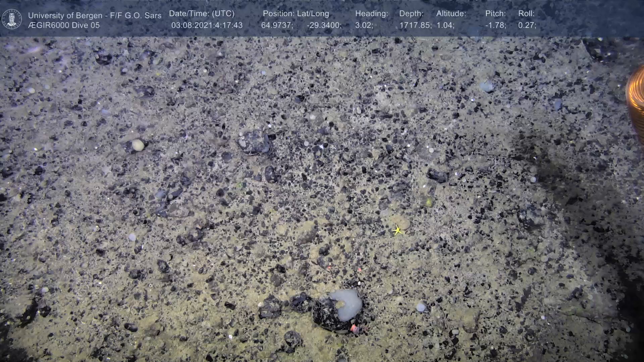This screenshot has height=362, width=644.
Task: Click the altitude value 1.04
Action: pyautogui.click(x=445, y=25)
